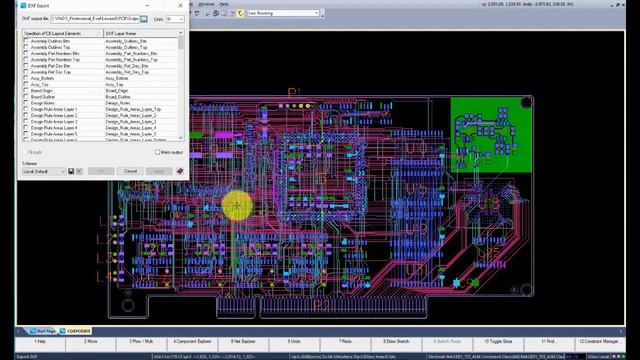Switch to the CORPORATE design tab

[x=76, y=331]
